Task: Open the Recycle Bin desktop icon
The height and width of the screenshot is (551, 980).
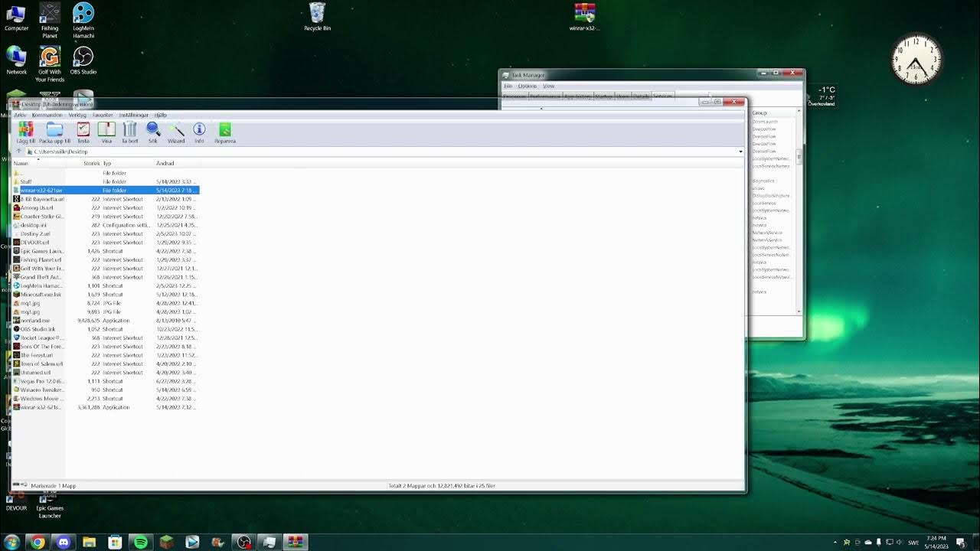Action: point(317,17)
